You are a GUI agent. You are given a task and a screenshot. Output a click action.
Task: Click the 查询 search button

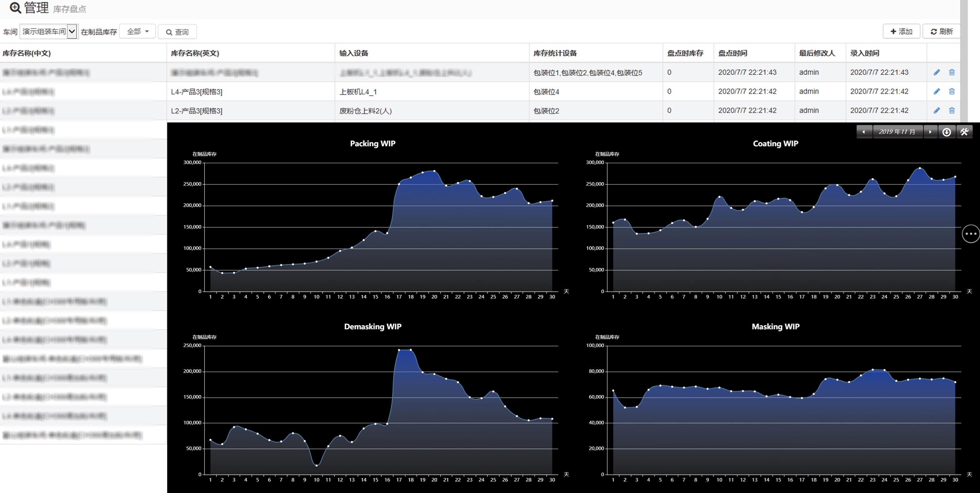click(177, 32)
